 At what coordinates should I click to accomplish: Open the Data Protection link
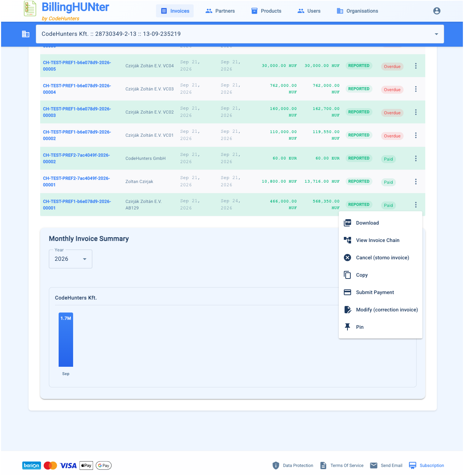pos(293,466)
